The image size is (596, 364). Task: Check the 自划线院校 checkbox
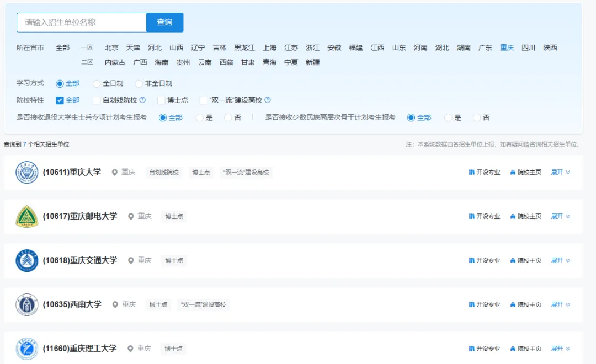[97, 100]
